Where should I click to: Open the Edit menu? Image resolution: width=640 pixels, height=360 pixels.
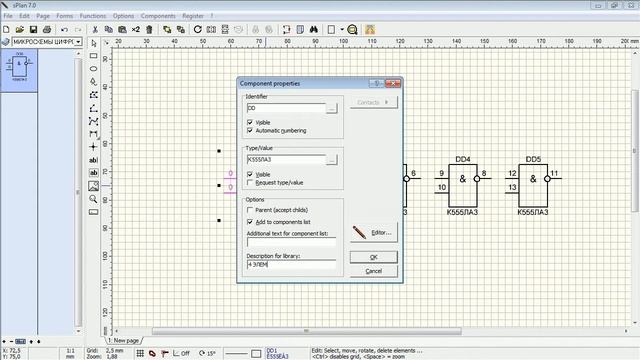24,16
